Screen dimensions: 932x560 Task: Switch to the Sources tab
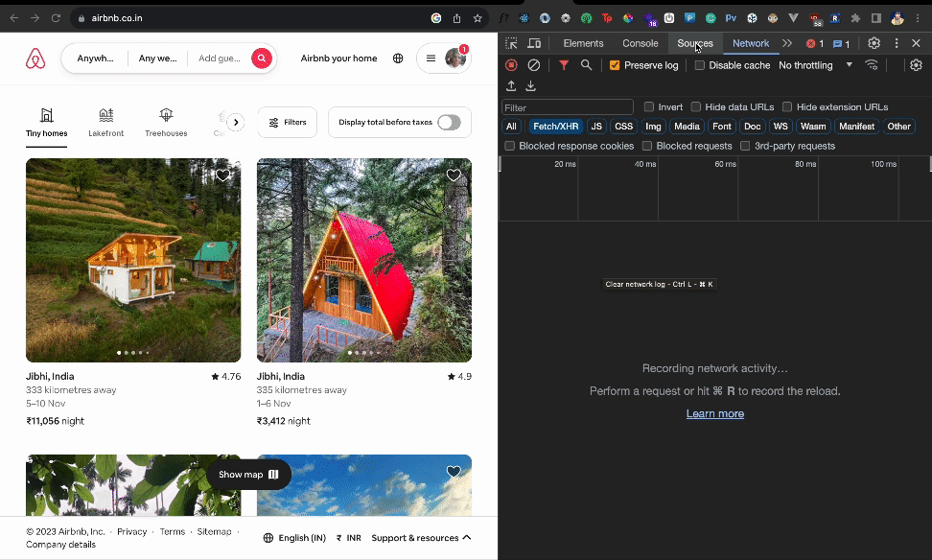695,43
